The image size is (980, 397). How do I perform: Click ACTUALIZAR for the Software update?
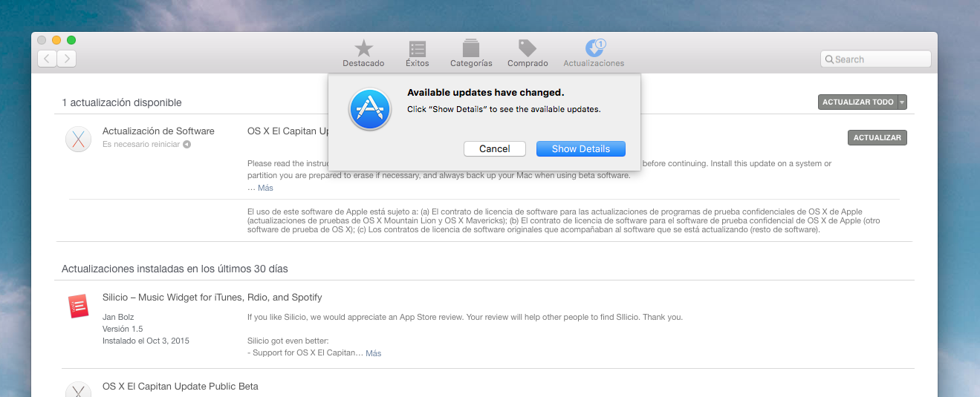(877, 137)
